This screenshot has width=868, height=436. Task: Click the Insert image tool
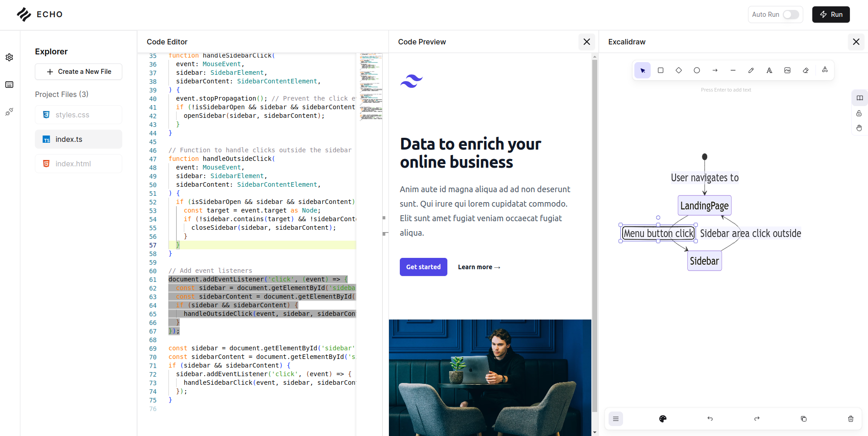pyautogui.click(x=787, y=70)
